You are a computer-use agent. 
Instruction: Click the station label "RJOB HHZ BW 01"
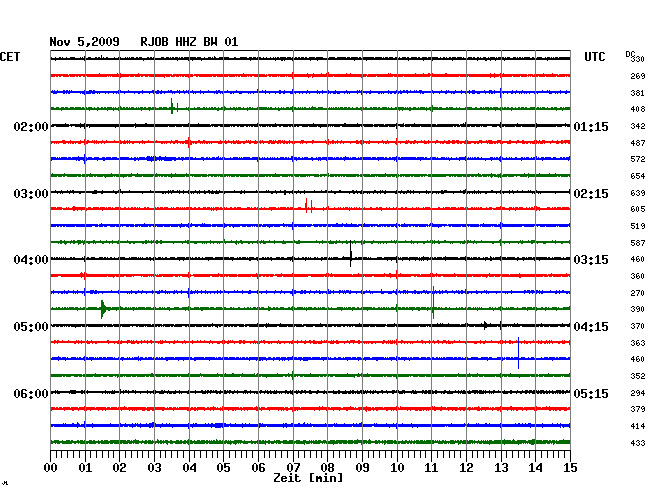pyautogui.click(x=189, y=42)
